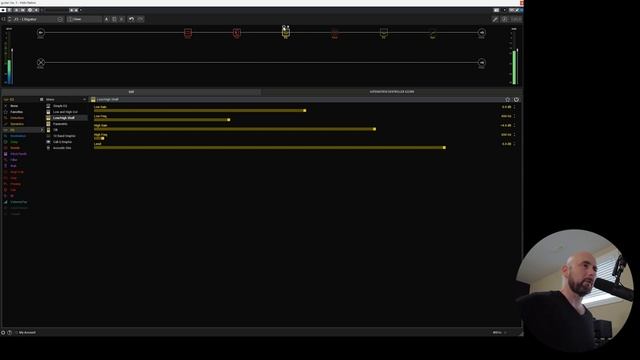Click the Pitch/Synth category icon

6,154
